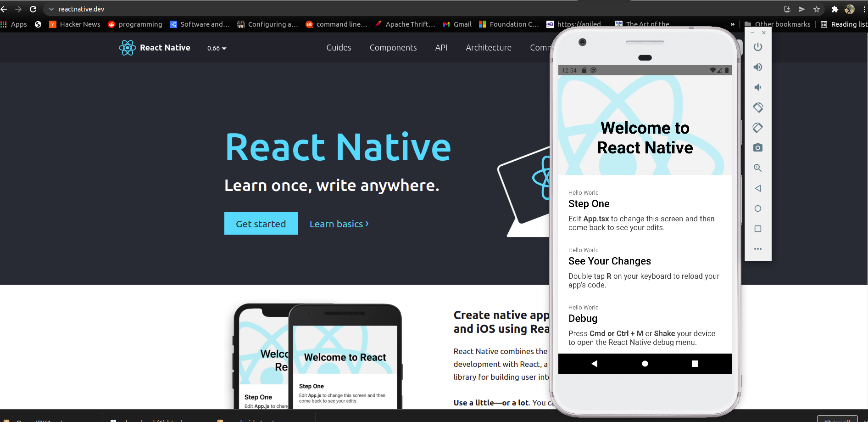Click the send/share arrow icon in the address bar

click(x=802, y=9)
